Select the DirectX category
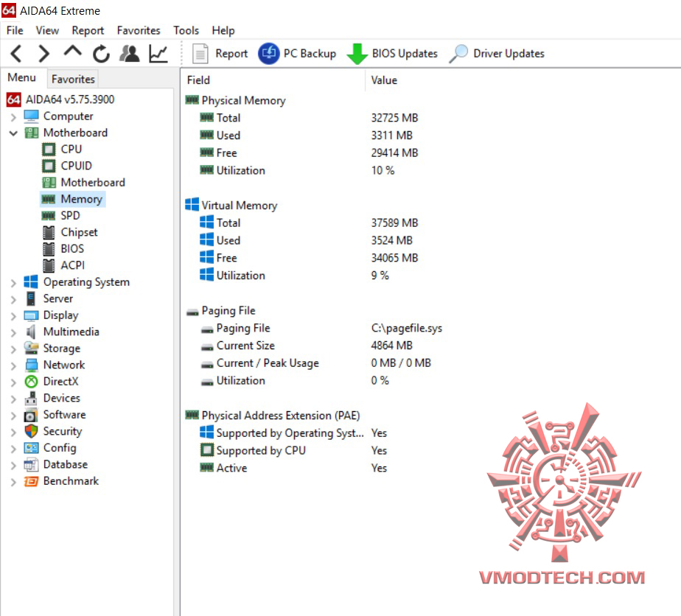Image resolution: width=681 pixels, height=616 pixels. (60, 381)
